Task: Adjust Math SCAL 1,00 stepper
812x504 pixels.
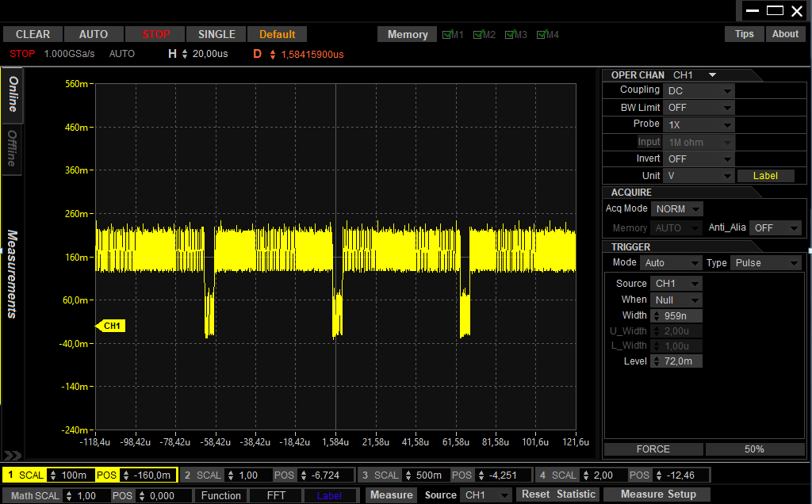Action: tap(68, 496)
